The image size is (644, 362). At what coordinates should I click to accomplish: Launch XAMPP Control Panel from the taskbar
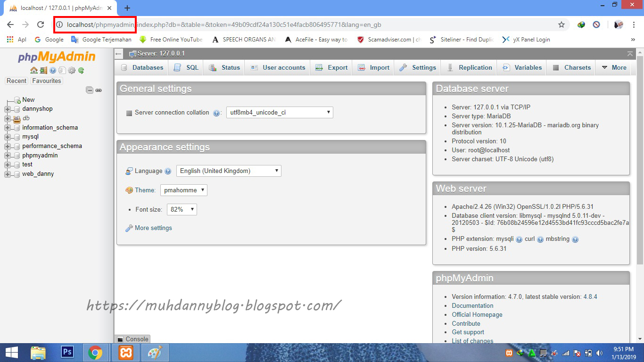(125, 352)
